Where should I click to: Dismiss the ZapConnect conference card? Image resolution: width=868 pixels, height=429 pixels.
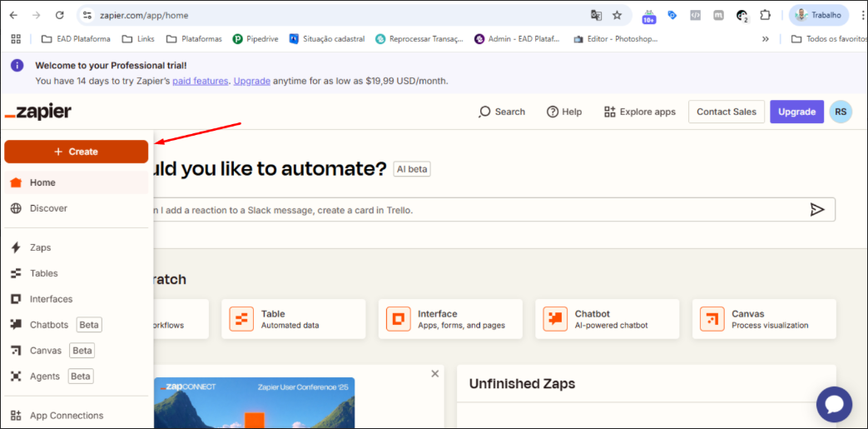pos(435,373)
